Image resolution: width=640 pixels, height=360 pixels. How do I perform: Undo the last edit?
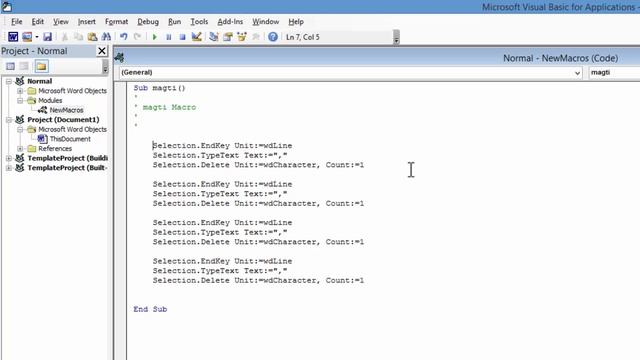click(124, 37)
